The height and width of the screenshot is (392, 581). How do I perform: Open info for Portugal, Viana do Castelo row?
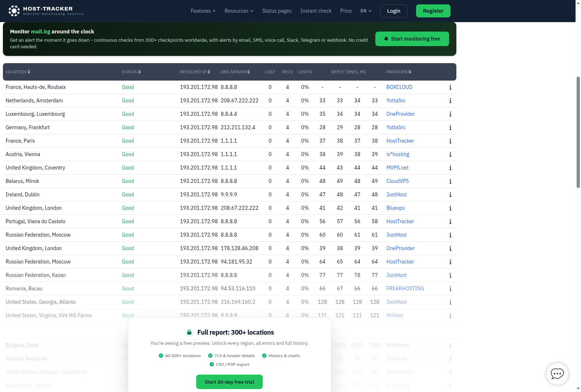point(450,221)
